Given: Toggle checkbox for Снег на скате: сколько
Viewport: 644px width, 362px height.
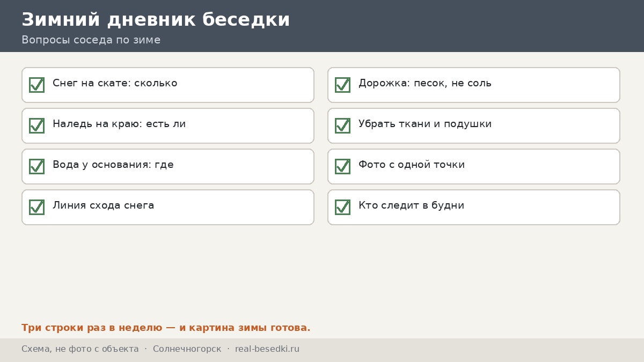Looking at the screenshot, I should tap(36, 85).
